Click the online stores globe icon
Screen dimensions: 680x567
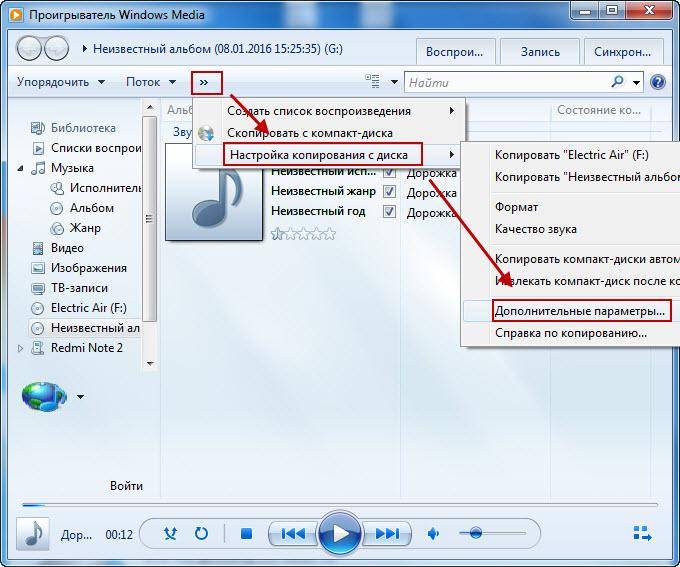pyautogui.click(x=44, y=397)
